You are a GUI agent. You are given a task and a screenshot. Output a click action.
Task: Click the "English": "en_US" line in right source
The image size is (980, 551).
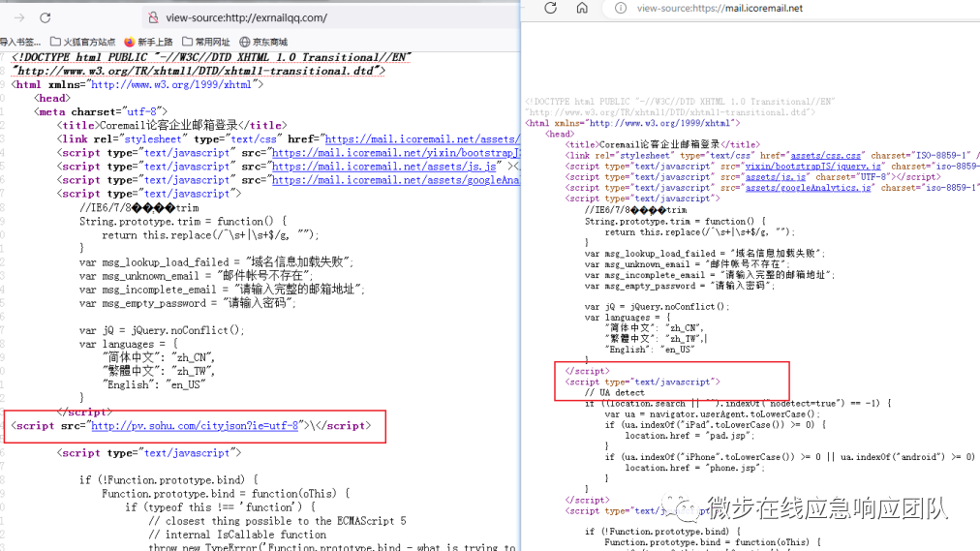tap(650, 350)
